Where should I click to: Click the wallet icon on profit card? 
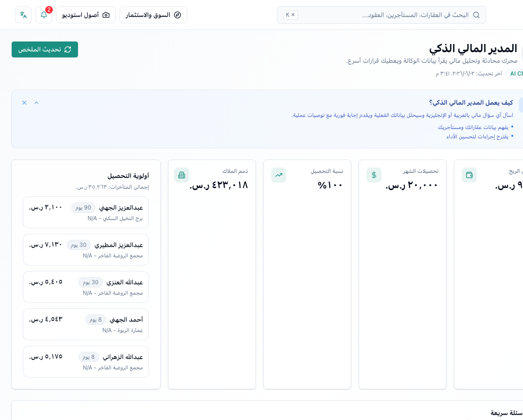click(x=469, y=175)
